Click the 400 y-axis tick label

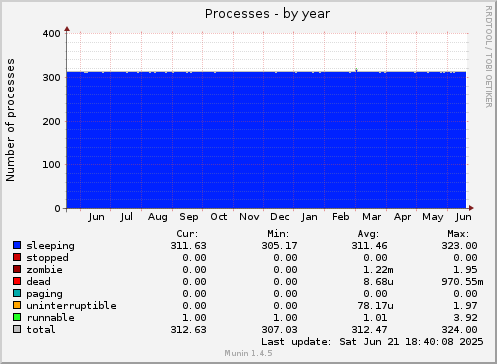coord(51,34)
